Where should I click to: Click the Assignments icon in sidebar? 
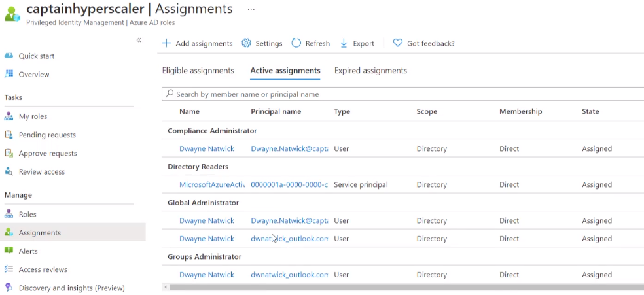pyautogui.click(x=9, y=232)
